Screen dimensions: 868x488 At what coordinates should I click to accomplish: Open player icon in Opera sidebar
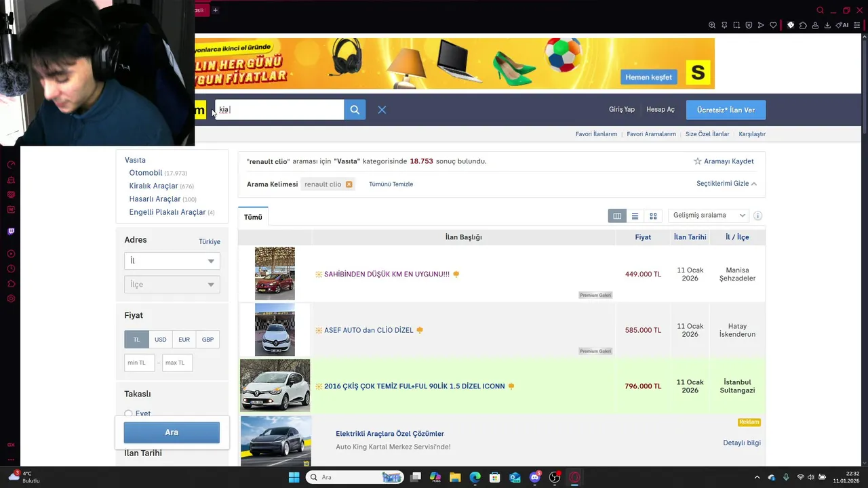(11, 254)
